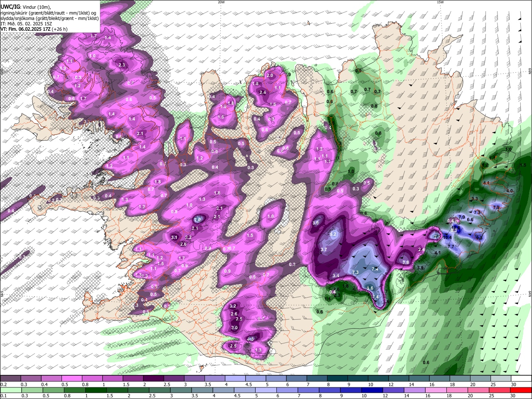
Task: Click the swatch between 9 and 10, upper legend
Action: tap(358, 379)
